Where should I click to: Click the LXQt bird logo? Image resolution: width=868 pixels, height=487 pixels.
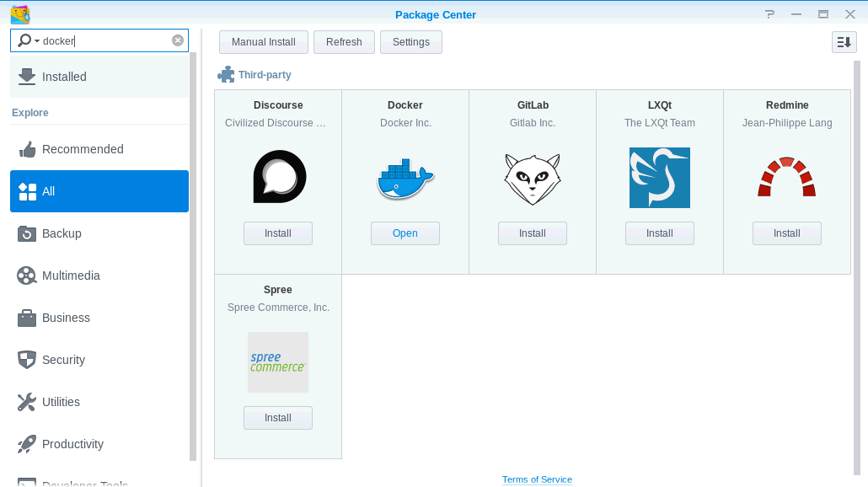(x=660, y=178)
